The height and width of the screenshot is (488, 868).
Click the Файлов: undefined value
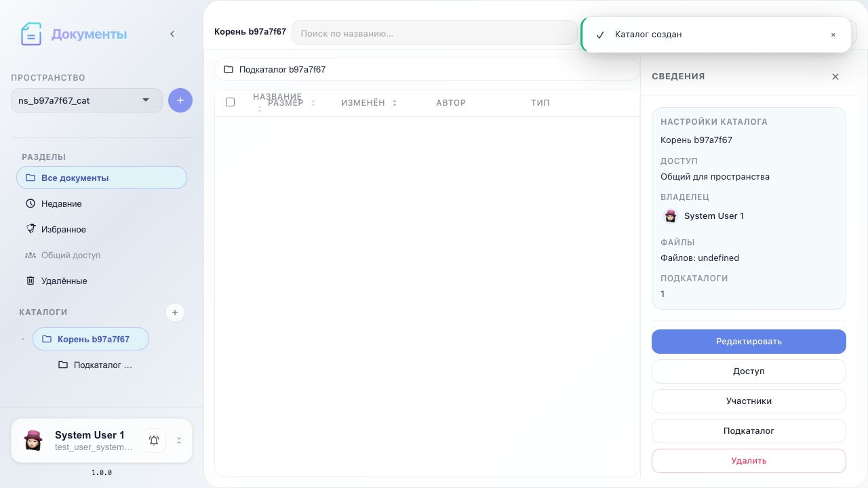(700, 258)
